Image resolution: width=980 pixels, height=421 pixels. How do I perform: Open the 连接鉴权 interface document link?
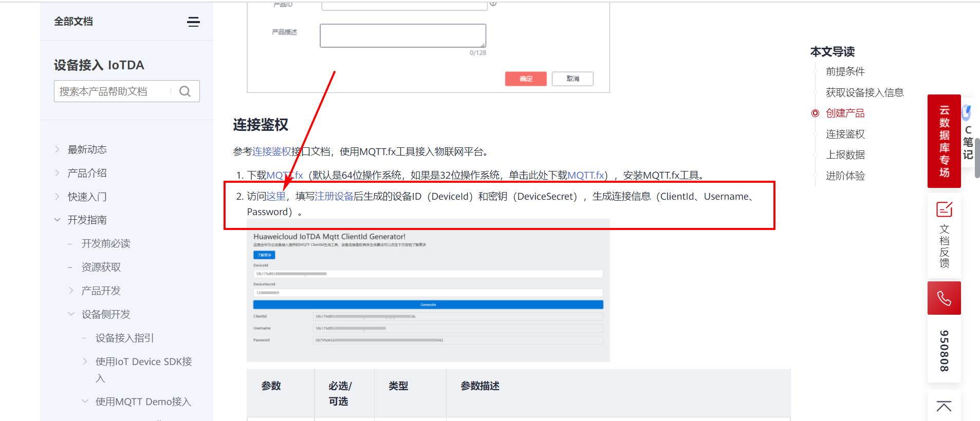pos(272,151)
